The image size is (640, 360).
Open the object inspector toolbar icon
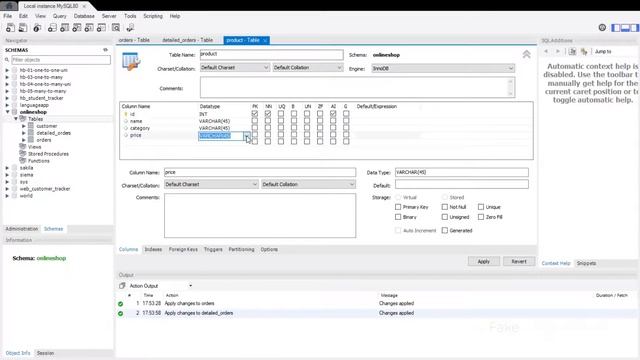point(37,28)
